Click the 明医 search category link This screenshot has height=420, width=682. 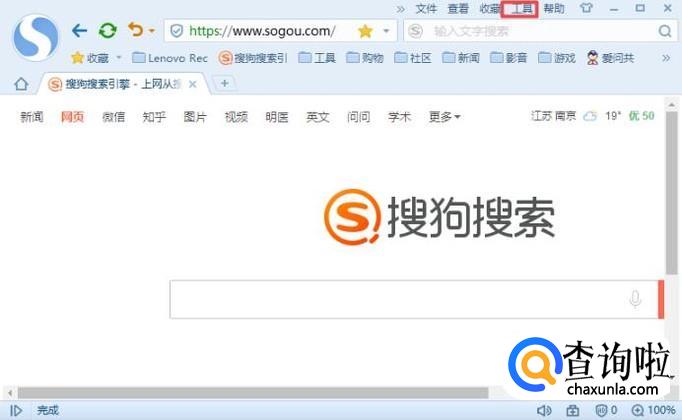point(277,117)
